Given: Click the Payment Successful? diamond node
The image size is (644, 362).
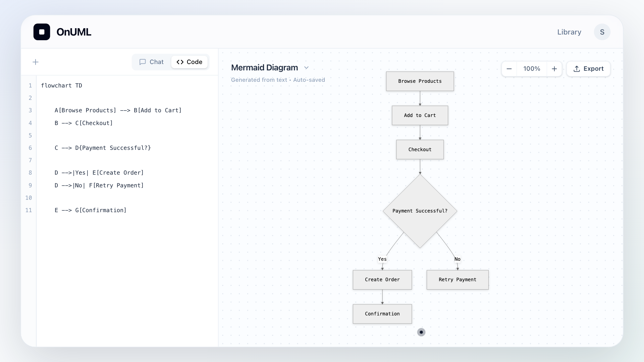Looking at the screenshot, I should (x=420, y=211).
